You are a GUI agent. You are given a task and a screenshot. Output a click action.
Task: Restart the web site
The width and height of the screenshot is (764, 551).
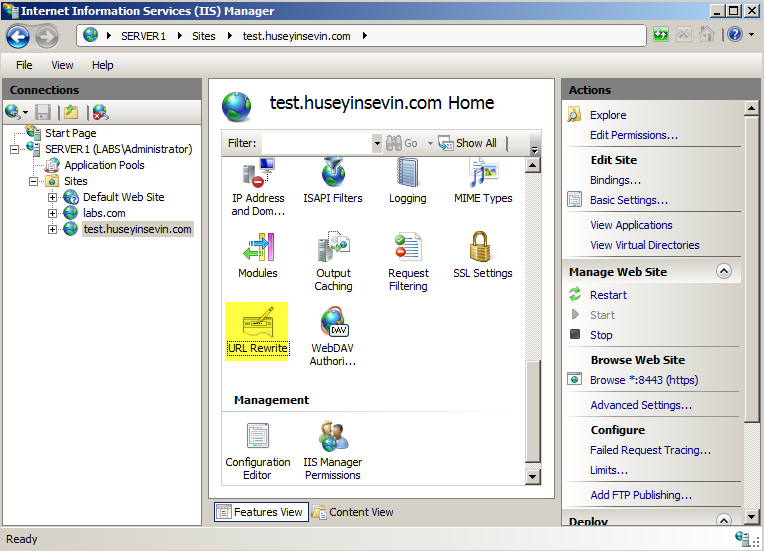(609, 295)
